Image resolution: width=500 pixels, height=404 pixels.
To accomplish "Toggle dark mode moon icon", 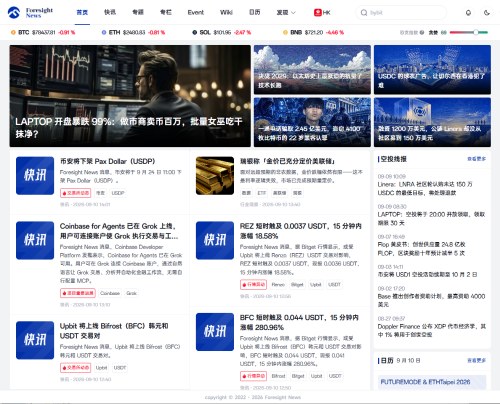I will point(487,13).
